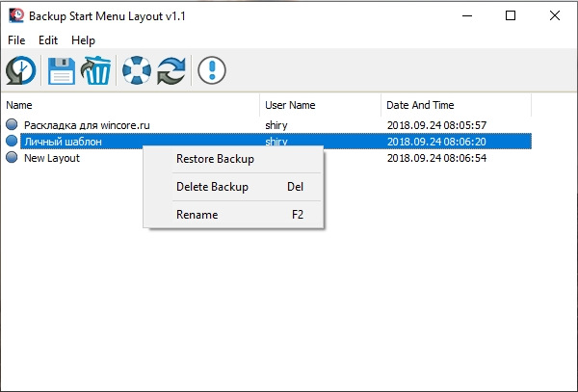Image resolution: width=578 pixels, height=392 pixels.
Task: Click the blue bullet beside New Layout
Action: (12, 157)
